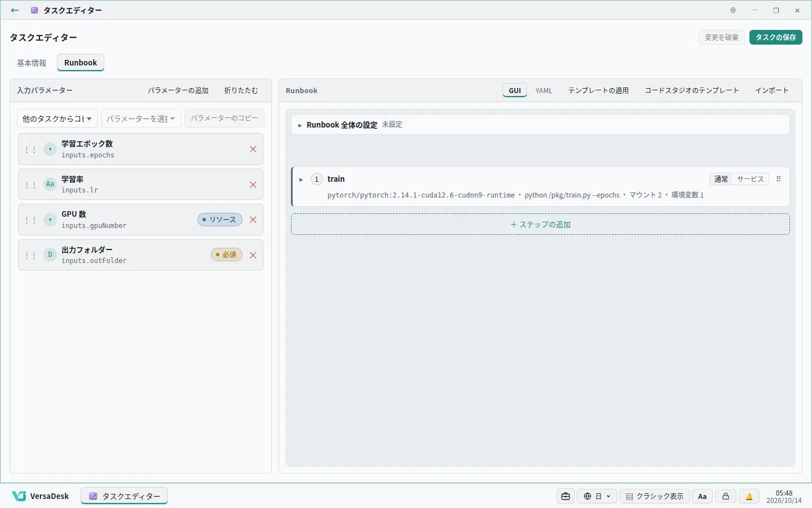
Task: Open the briefcase icon in taskbar
Action: (566, 496)
